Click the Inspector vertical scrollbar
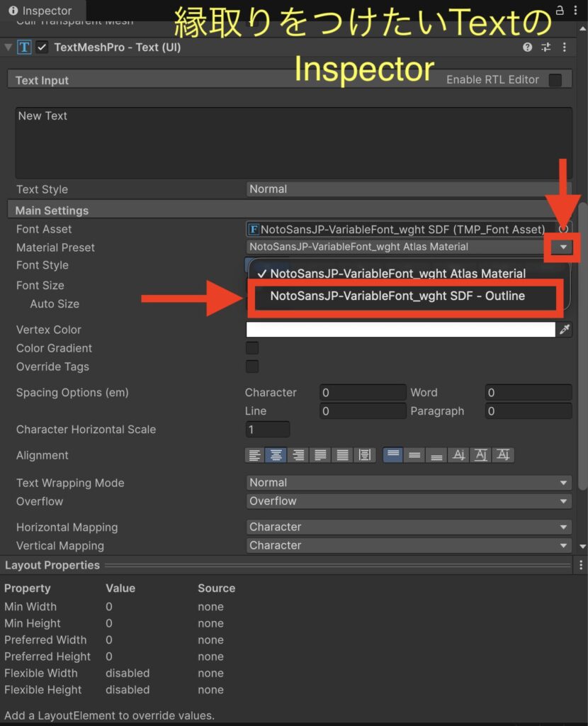 click(583, 346)
